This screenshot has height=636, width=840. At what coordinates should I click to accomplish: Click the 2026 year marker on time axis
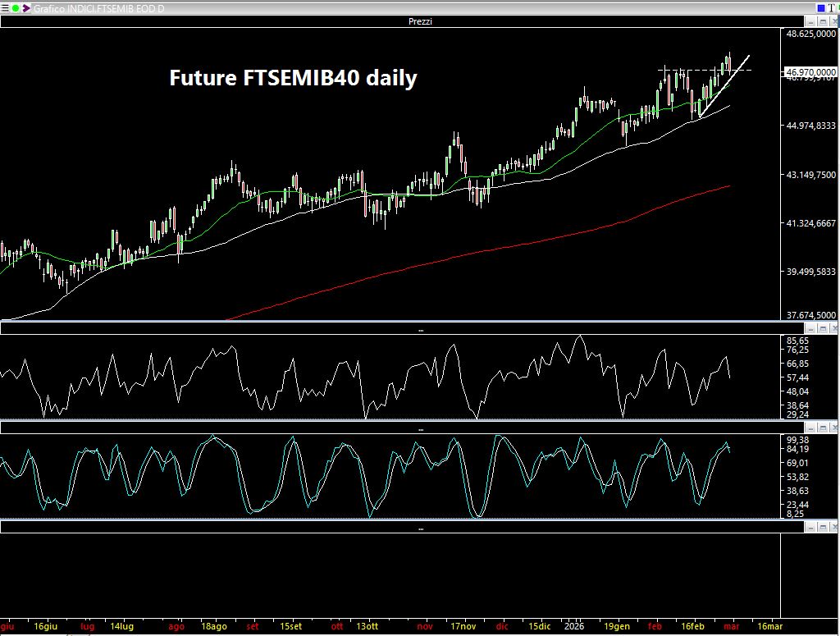[x=573, y=626]
